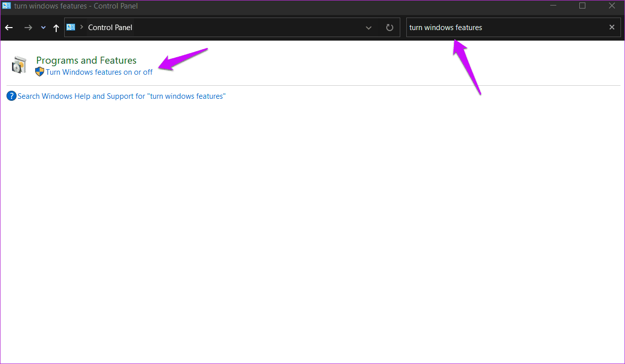Minimize the Control Panel window
This screenshot has width=625, height=364.
coord(553,6)
